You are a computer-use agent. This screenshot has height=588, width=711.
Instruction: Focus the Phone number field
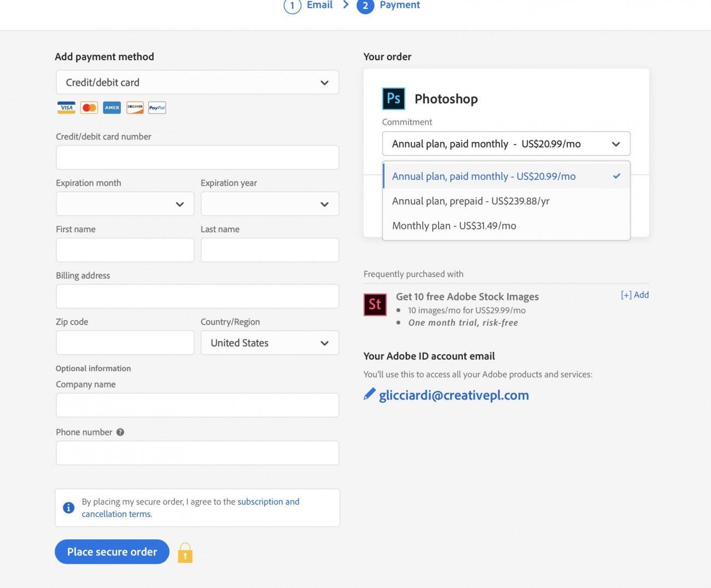pyautogui.click(x=197, y=453)
